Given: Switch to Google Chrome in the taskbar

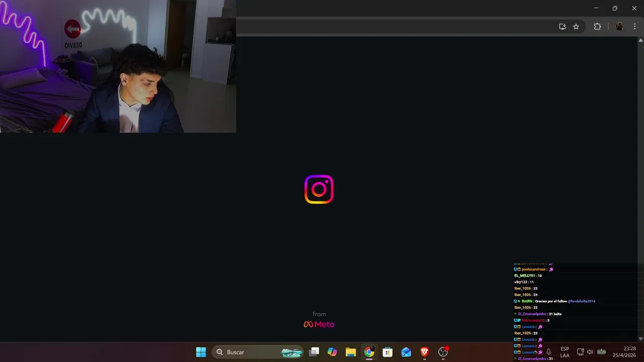Looking at the screenshot, I should [369, 352].
